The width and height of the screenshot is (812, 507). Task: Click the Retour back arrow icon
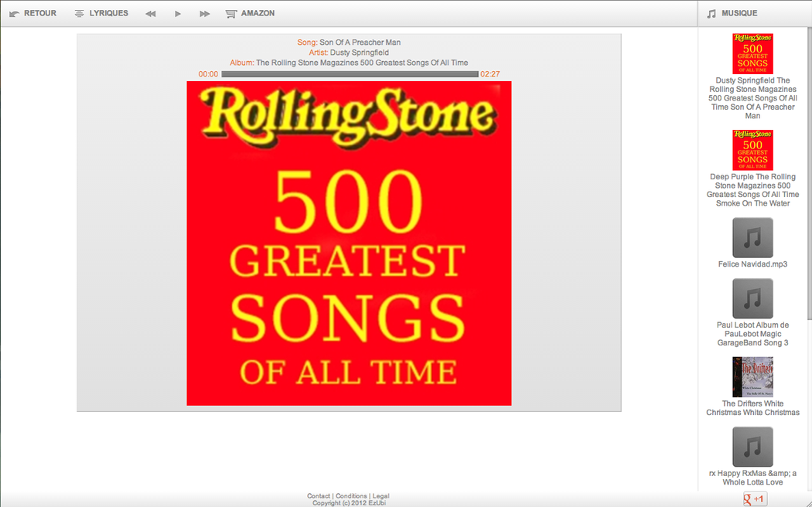(x=15, y=14)
